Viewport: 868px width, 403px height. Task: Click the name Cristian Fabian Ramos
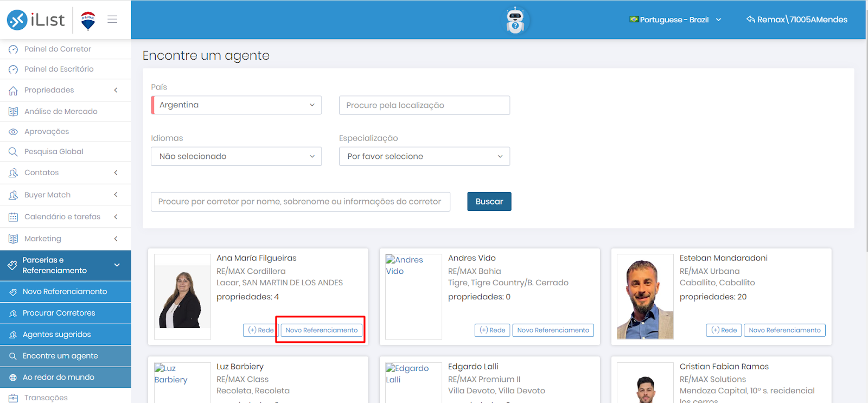pyautogui.click(x=724, y=367)
